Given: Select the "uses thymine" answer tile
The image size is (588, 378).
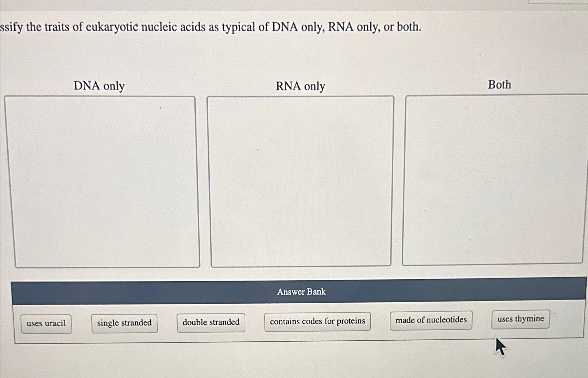Looking at the screenshot, I should (x=521, y=318).
